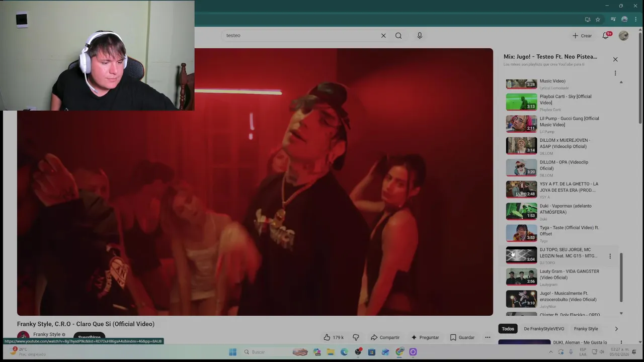
Task: Open the YouTube notifications bell
Action: tap(606, 36)
